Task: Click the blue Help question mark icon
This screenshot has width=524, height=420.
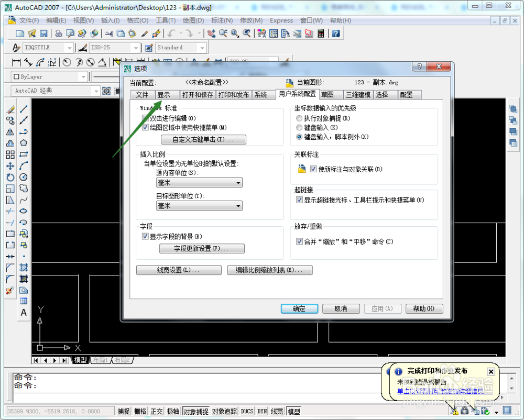Action: 336,34
